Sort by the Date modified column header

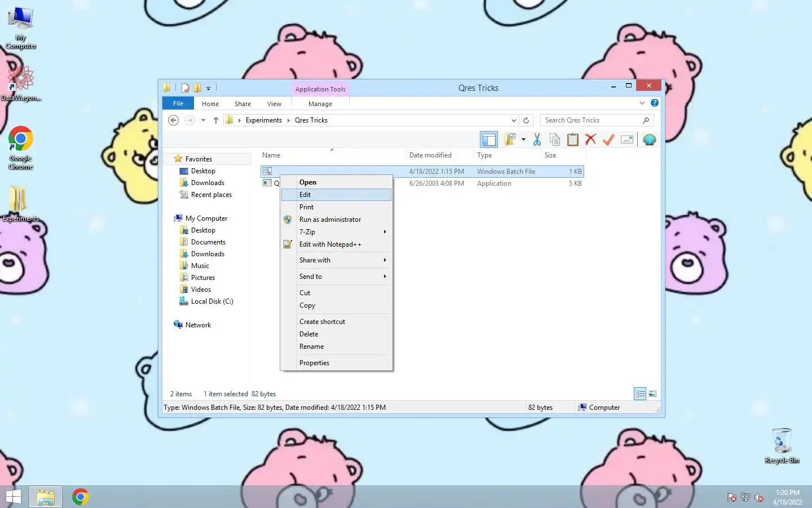point(439,155)
